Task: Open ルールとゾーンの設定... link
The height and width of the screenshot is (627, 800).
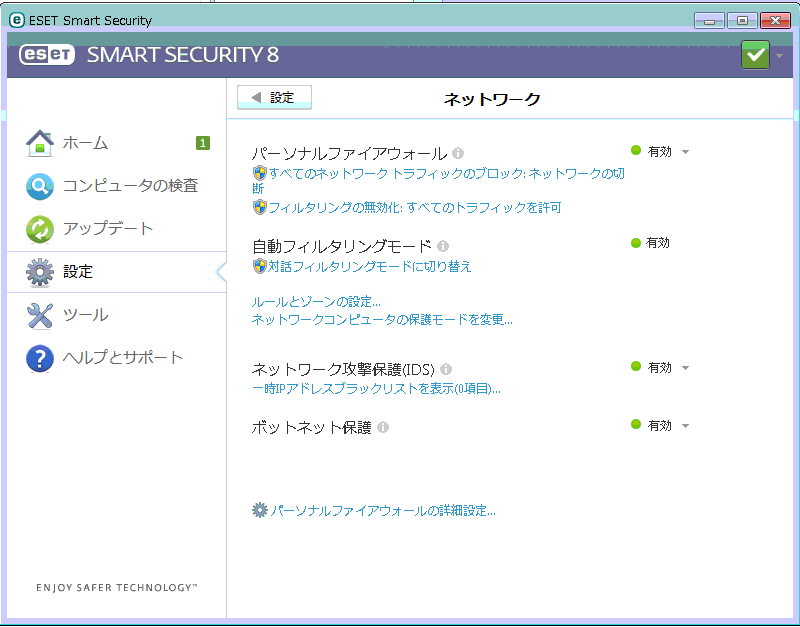Action: coord(316,302)
